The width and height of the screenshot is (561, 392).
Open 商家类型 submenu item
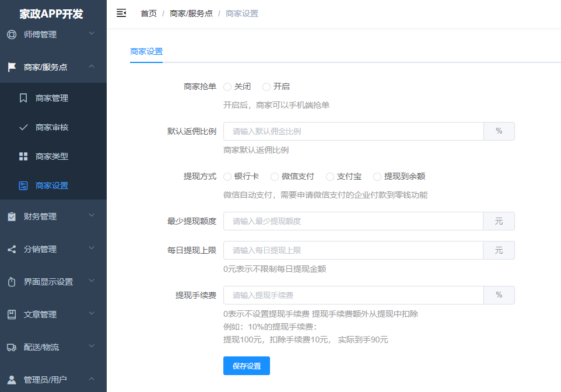(x=53, y=156)
